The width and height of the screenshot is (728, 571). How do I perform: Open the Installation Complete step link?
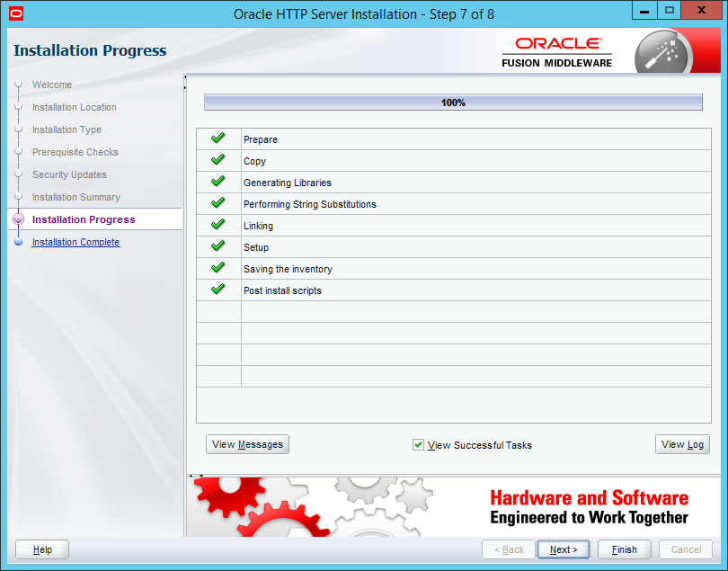75,242
